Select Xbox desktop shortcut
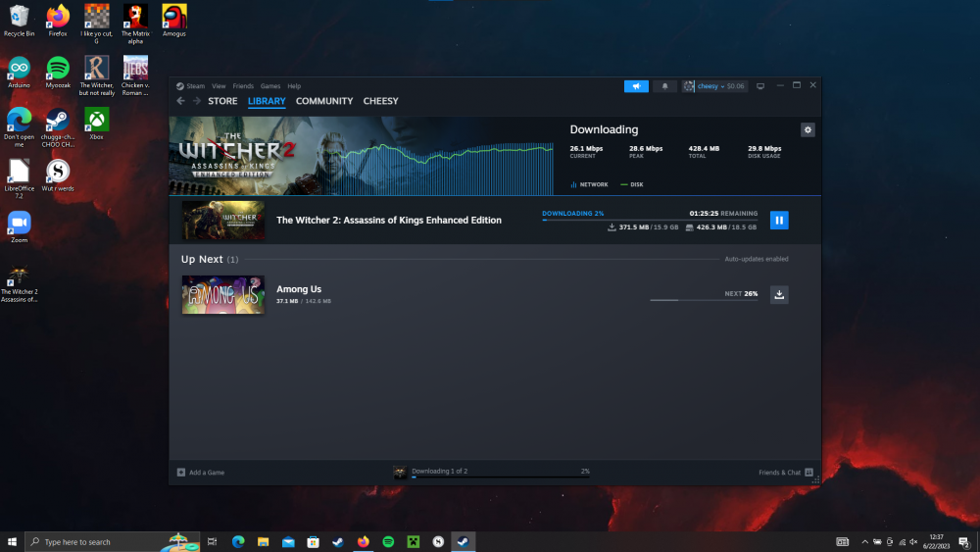980x552 pixels. 96,124
